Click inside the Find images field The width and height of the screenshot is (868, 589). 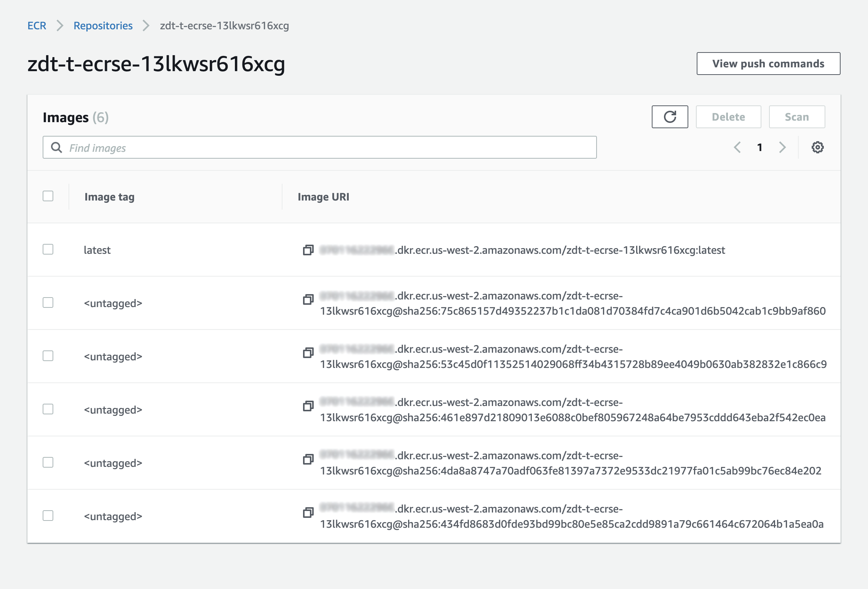[x=228, y=147]
